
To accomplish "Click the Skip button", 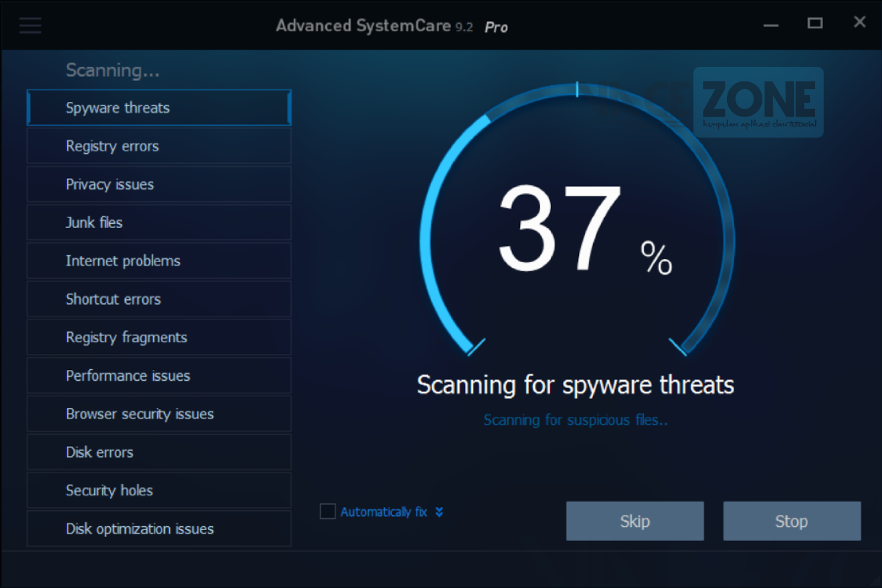I will [x=634, y=521].
